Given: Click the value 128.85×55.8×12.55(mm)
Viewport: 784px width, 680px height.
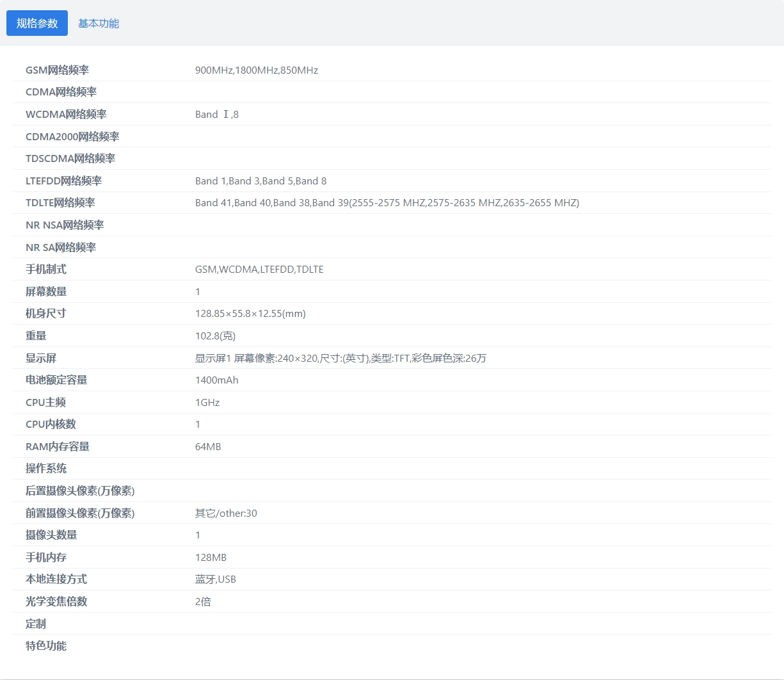Looking at the screenshot, I should [250, 313].
